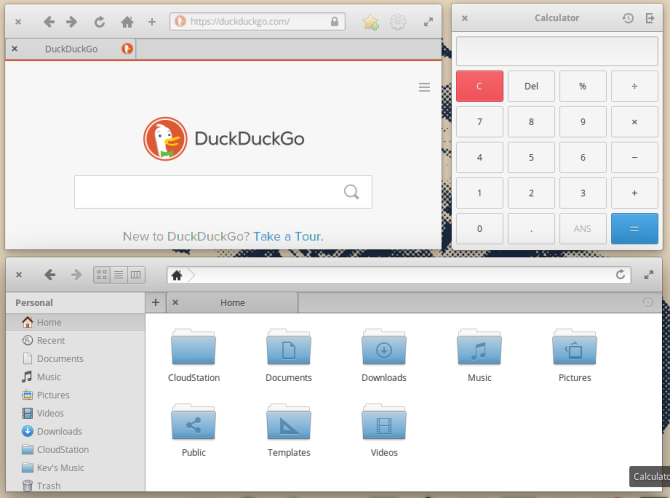670x498 pixels.
Task: Collapse the Personal sidebar section
Action: [34, 303]
